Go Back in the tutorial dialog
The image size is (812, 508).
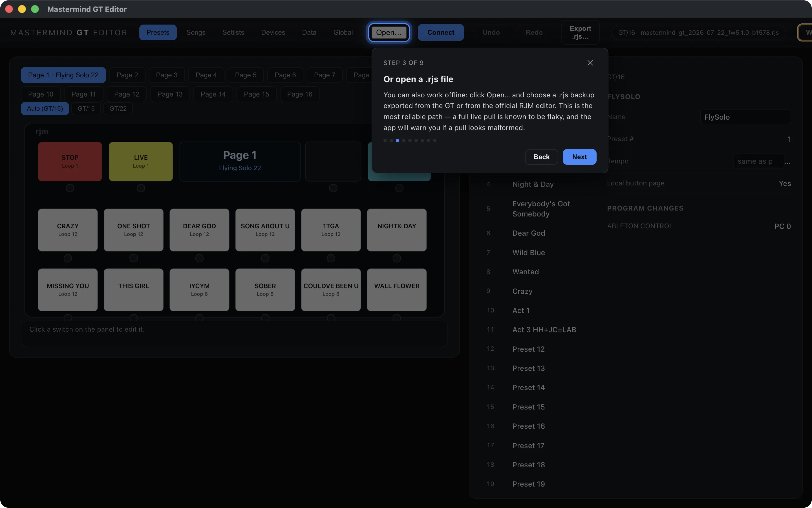[541, 157]
